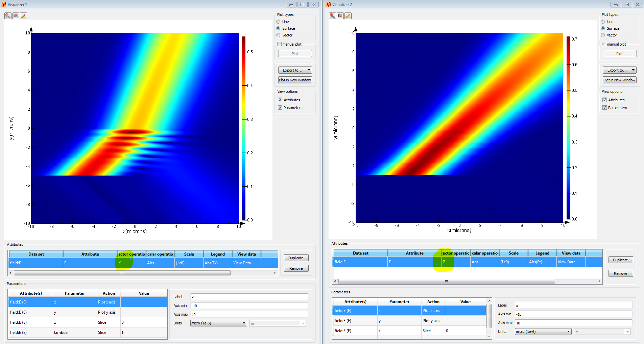The image size is (644, 344).
Task: Open the 'm' units dropdown in Visualizer 1
Action: click(x=278, y=323)
